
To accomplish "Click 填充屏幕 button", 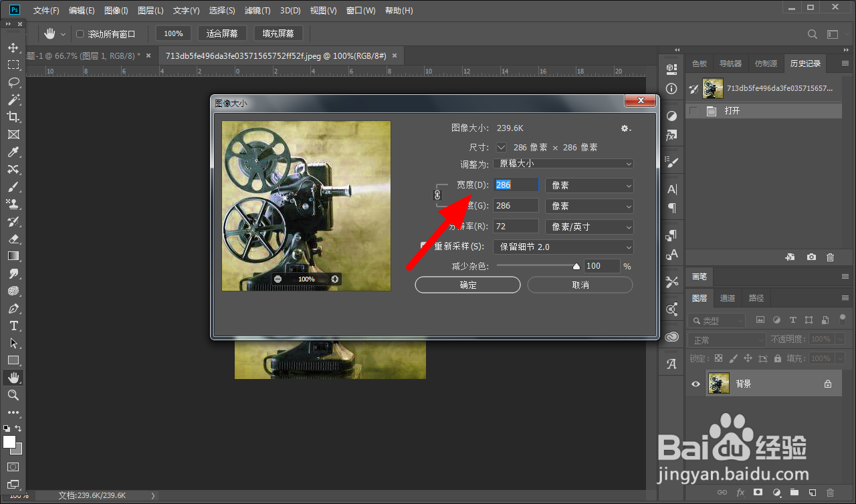I will click(x=278, y=33).
